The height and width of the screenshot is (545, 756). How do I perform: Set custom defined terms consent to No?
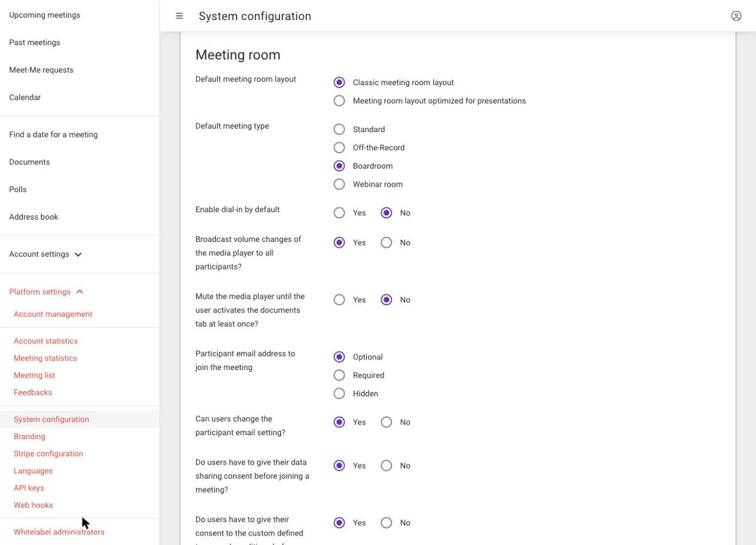[386, 522]
